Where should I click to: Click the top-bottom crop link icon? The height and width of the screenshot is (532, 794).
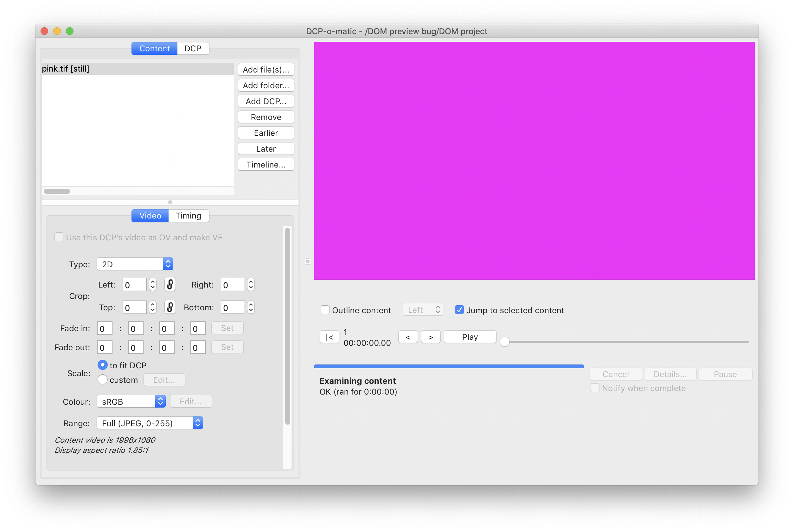tap(170, 307)
